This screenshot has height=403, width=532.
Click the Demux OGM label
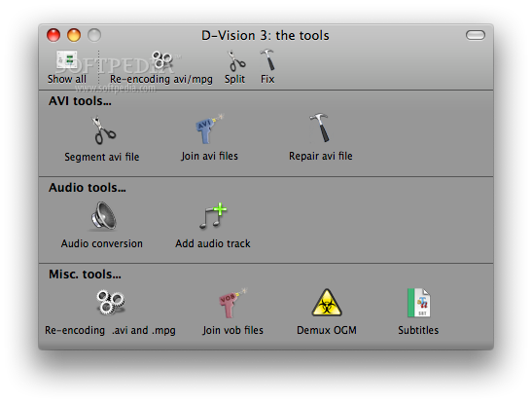[x=327, y=330]
